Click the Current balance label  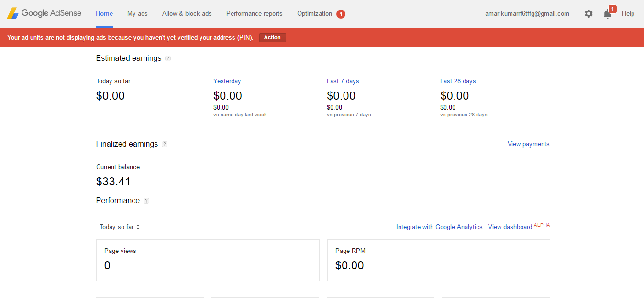[x=118, y=167]
